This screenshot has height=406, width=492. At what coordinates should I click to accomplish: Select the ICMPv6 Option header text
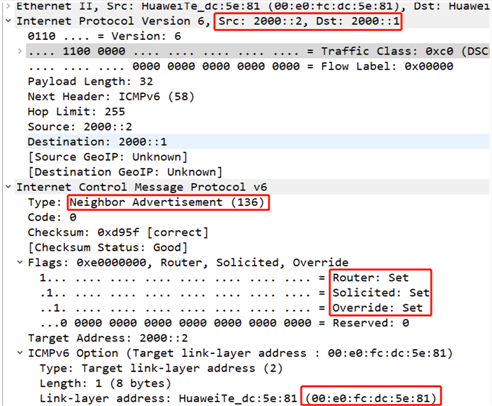[240, 353]
